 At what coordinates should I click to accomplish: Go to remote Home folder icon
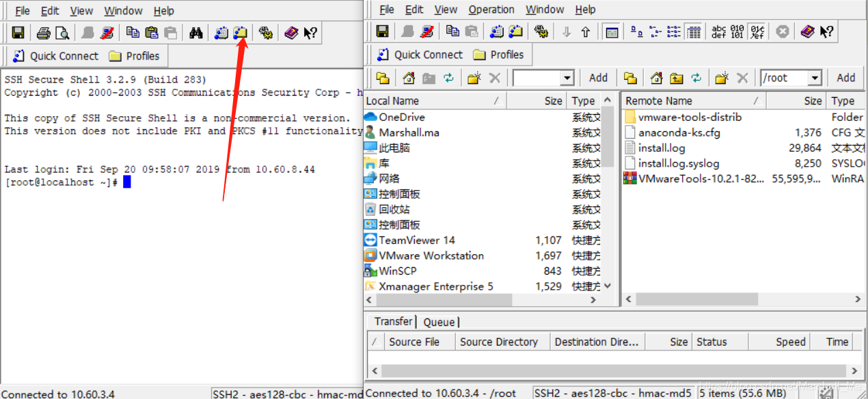657,78
